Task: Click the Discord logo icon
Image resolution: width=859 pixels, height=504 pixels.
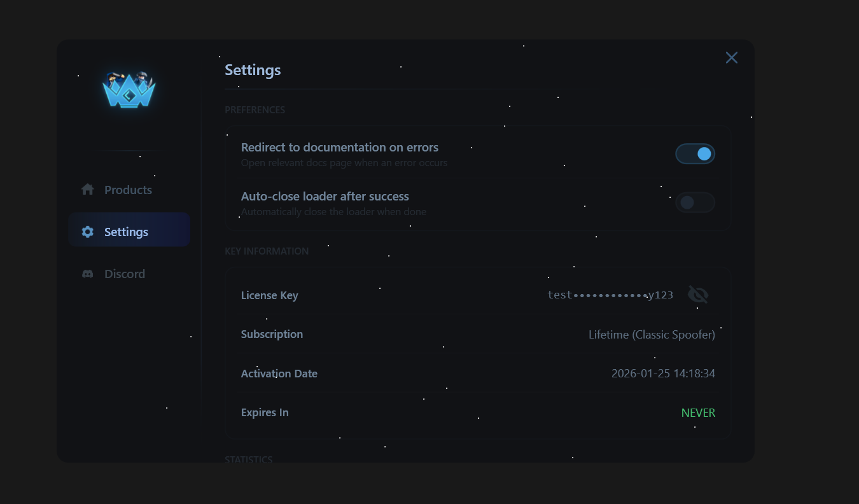Action: 88,274
